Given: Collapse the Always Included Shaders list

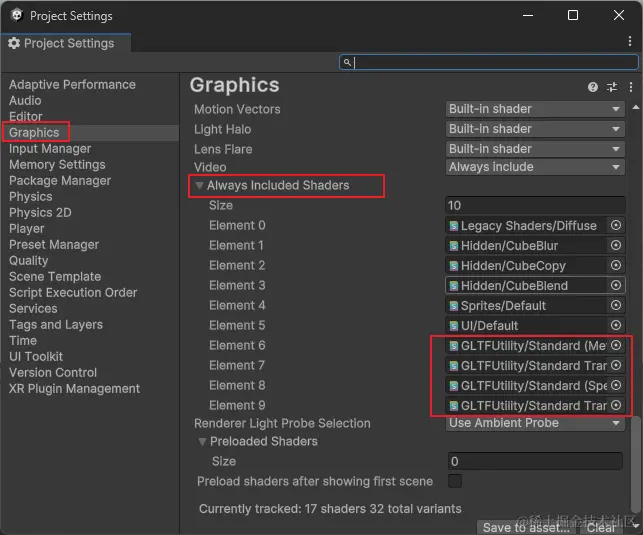Looking at the screenshot, I should [200, 185].
